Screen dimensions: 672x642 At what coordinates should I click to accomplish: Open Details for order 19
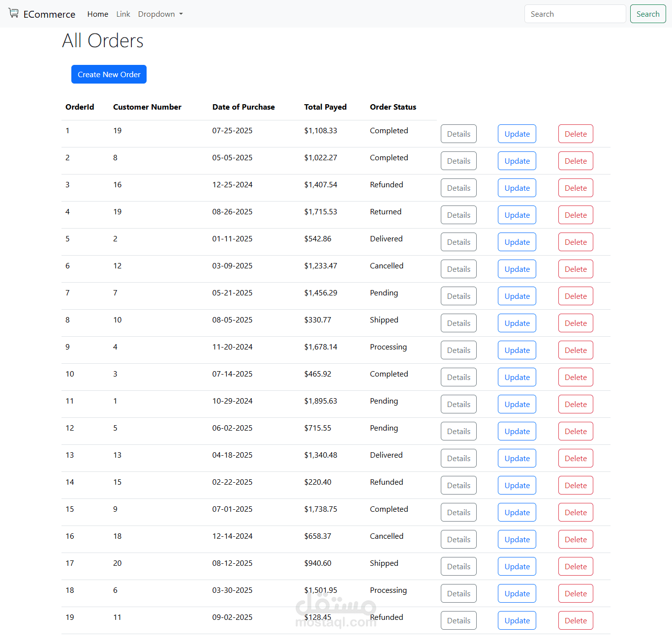click(x=458, y=621)
